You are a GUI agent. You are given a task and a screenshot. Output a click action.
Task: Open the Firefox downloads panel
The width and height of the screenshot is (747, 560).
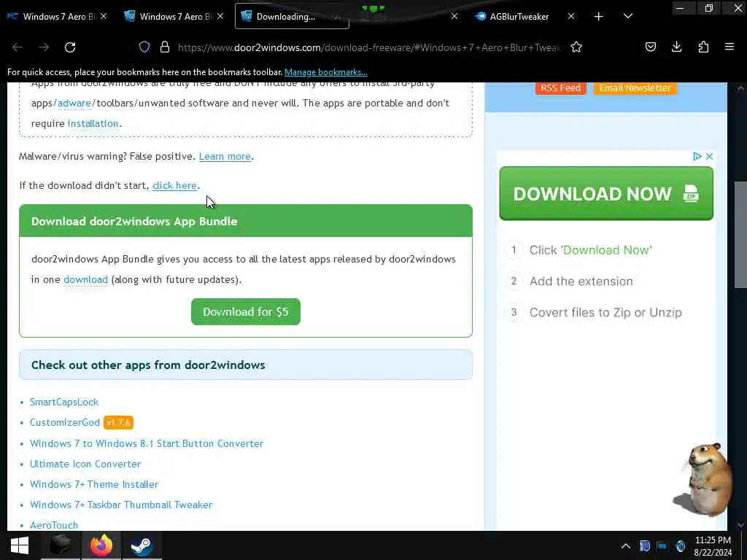676,47
